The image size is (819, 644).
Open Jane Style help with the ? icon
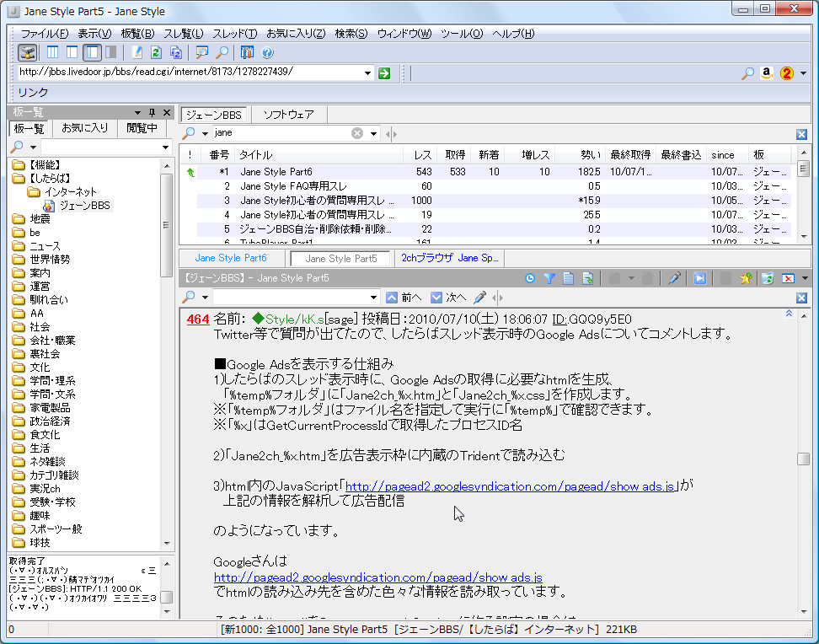pos(265,53)
